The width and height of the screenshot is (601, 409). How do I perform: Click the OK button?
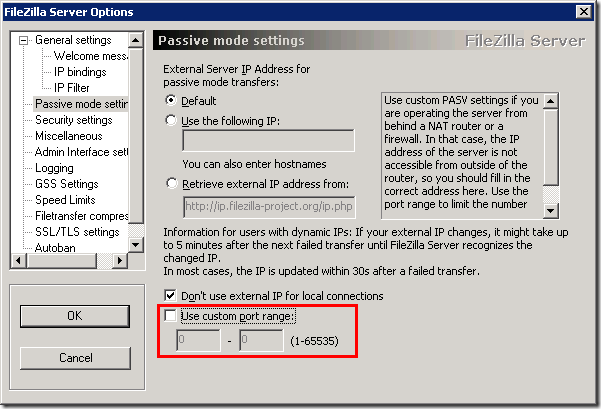pyautogui.click(x=76, y=316)
